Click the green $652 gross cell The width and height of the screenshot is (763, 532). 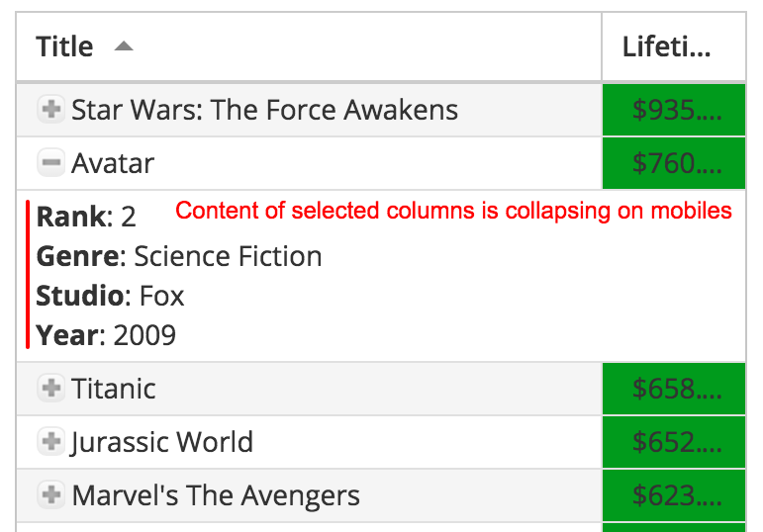tap(674, 442)
